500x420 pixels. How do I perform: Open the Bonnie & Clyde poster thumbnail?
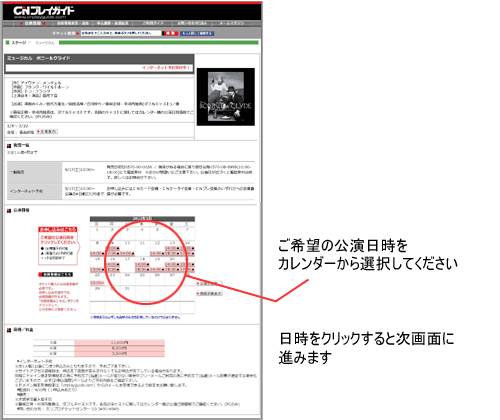(x=226, y=97)
